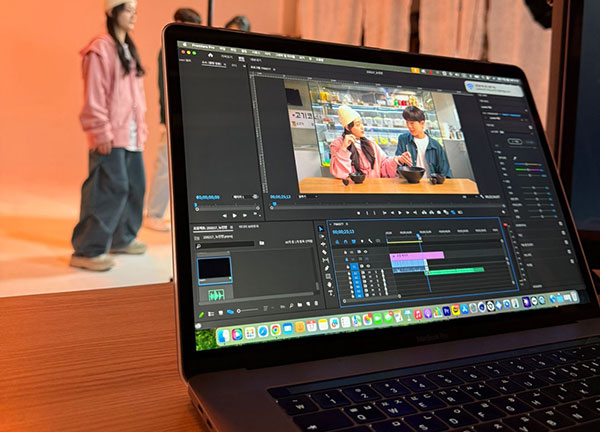
Task: Select the sequence tab in timeline panel
Action: click(x=340, y=223)
